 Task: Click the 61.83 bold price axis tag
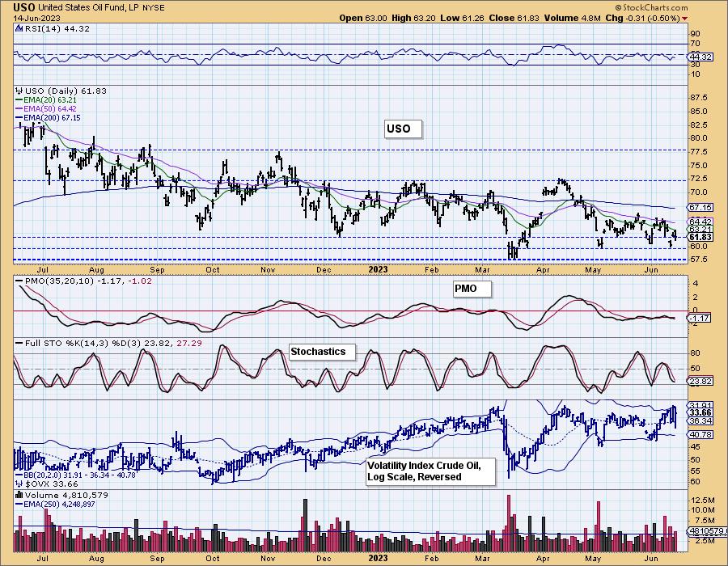pyautogui.click(x=700, y=237)
